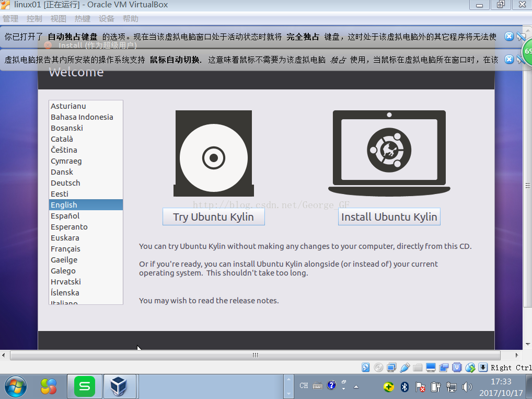Select Asturianu in the language list
532x399 pixels.
click(86, 106)
